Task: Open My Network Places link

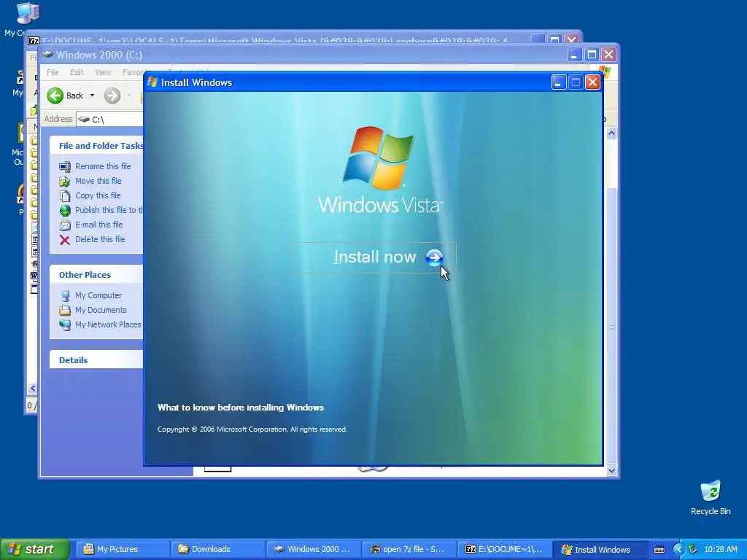Action: pos(108,324)
